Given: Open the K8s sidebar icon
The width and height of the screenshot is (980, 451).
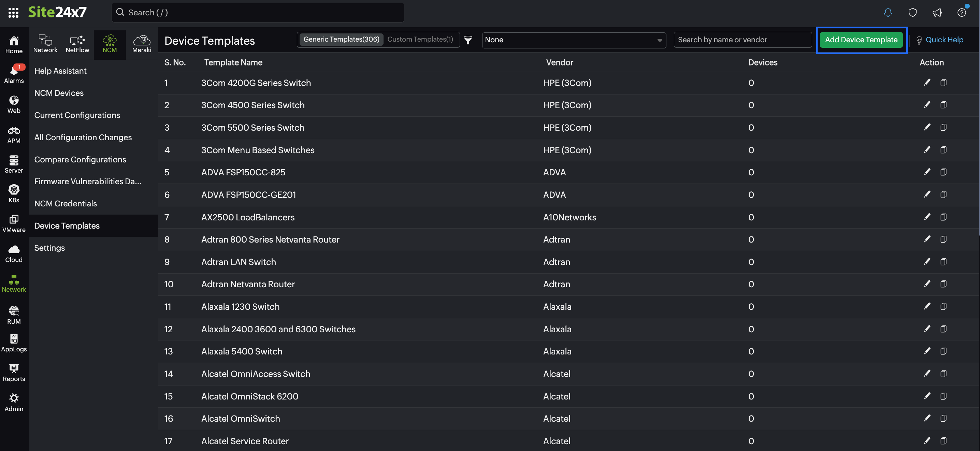Looking at the screenshot, I should click(14, 193).
